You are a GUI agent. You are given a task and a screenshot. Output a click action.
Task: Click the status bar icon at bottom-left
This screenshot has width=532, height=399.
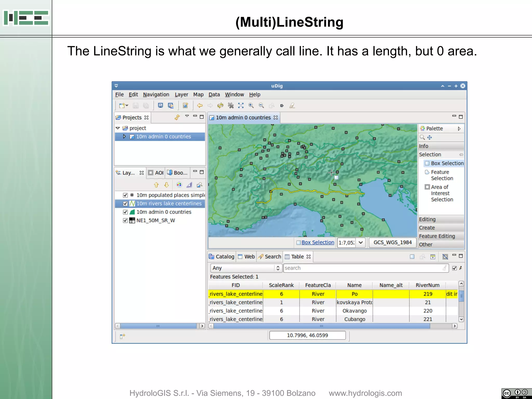pyautogui.click(x=122, y=336)
